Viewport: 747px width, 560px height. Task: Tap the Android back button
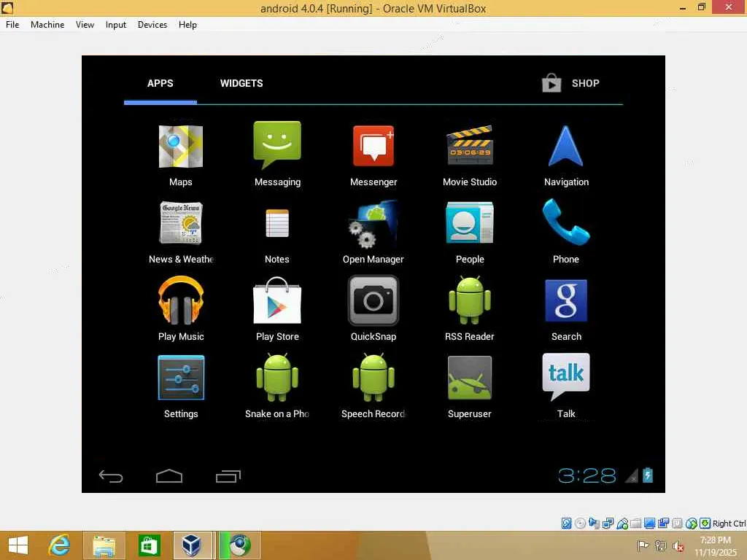(111, 475)
